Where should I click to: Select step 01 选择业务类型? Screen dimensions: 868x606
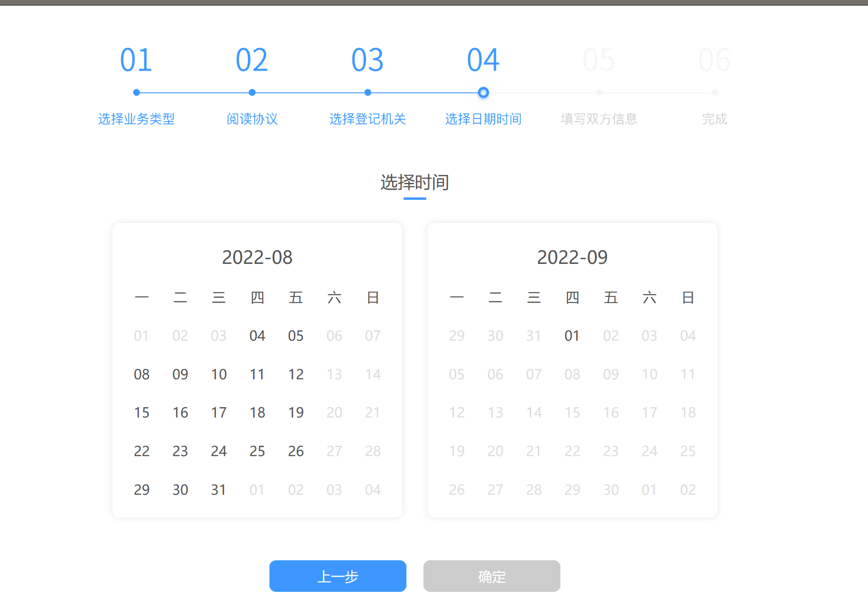(x=136, y=119)
